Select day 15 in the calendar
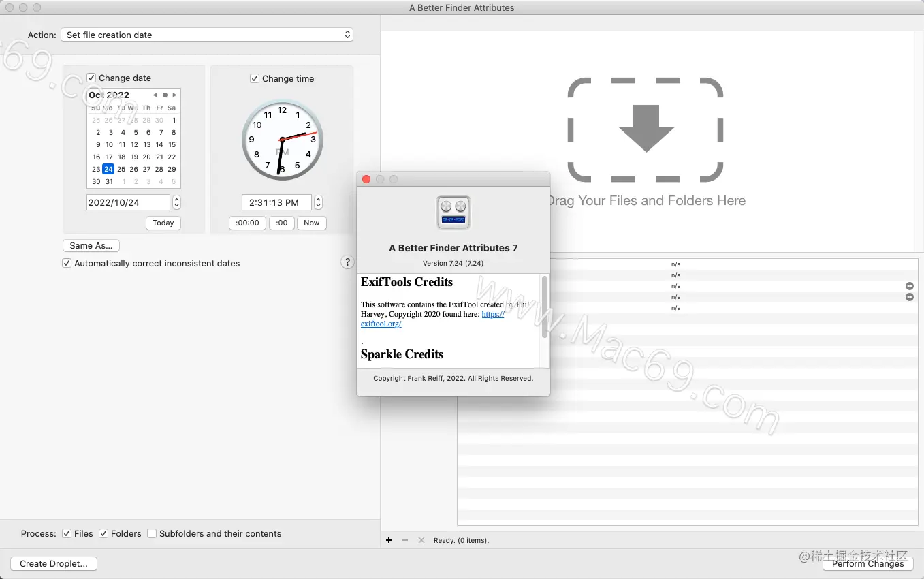The width and height of the screenshot is (924, 579). [172, 144]
